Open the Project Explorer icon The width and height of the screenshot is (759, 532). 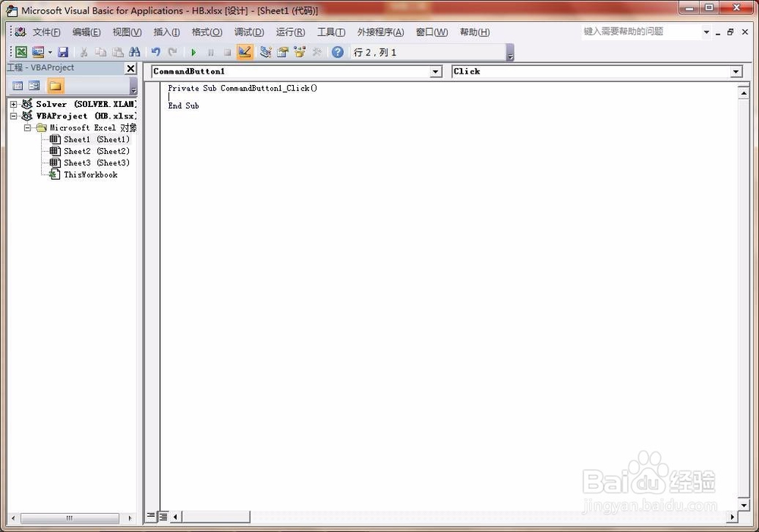pyautogui.click(x=265, y=52)
